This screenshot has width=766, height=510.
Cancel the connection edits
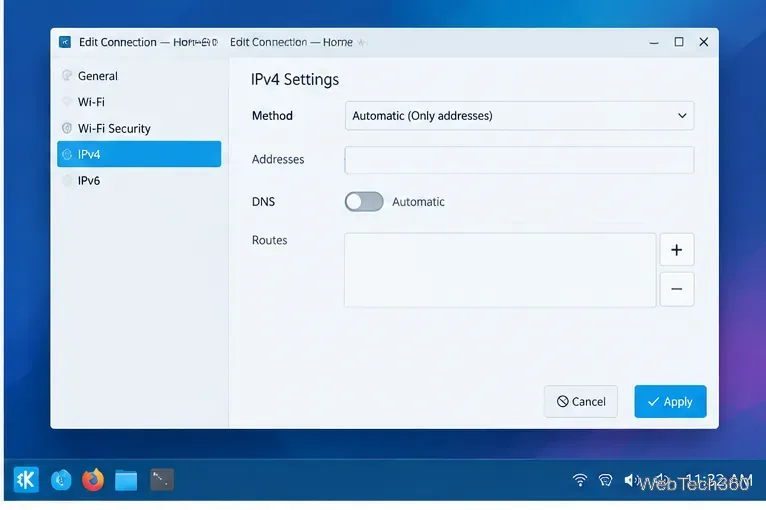tap(581, 401)
